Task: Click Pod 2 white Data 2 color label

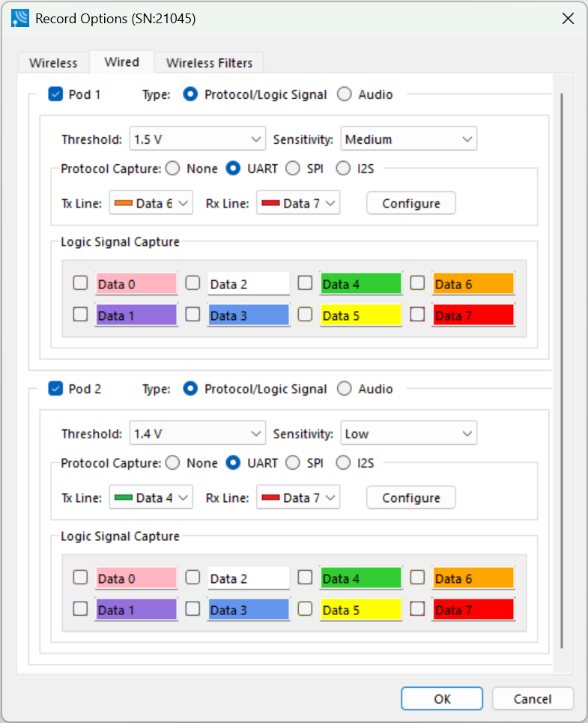Action: (x=249, y=578)
